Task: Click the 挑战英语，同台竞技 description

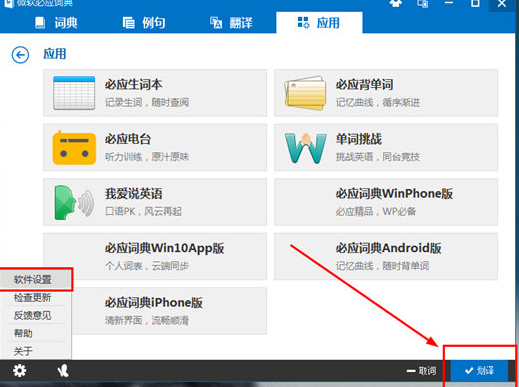Action: (378, 157)
